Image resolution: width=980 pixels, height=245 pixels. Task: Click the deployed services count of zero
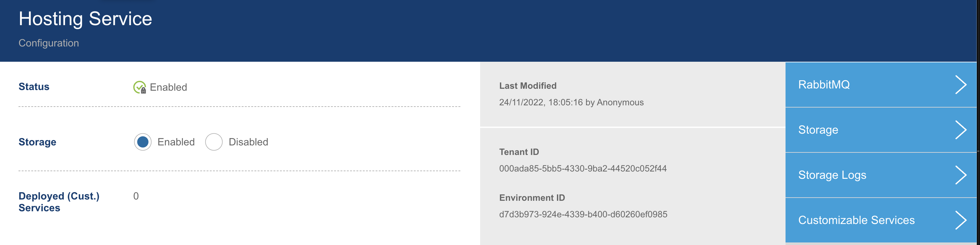(135, 196)
